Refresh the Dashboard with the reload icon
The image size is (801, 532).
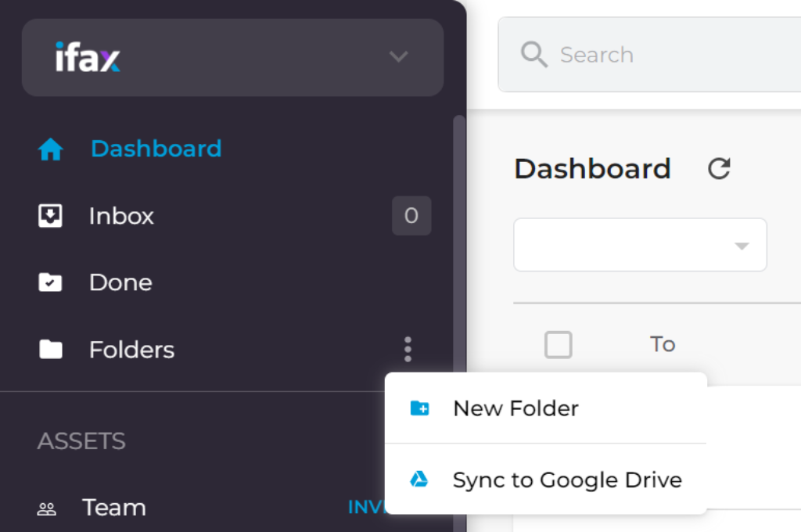click(x=718, y=169)
